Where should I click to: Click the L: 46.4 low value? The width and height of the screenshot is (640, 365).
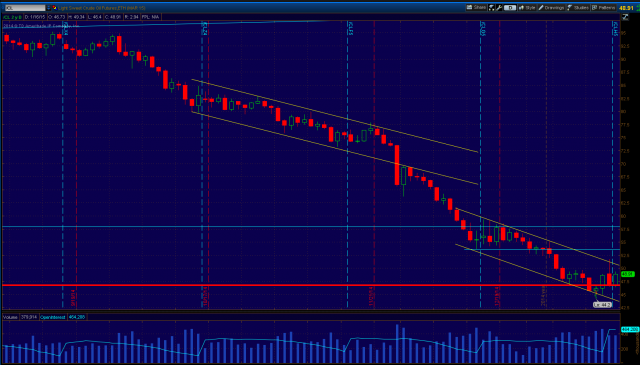click(95, 17)
